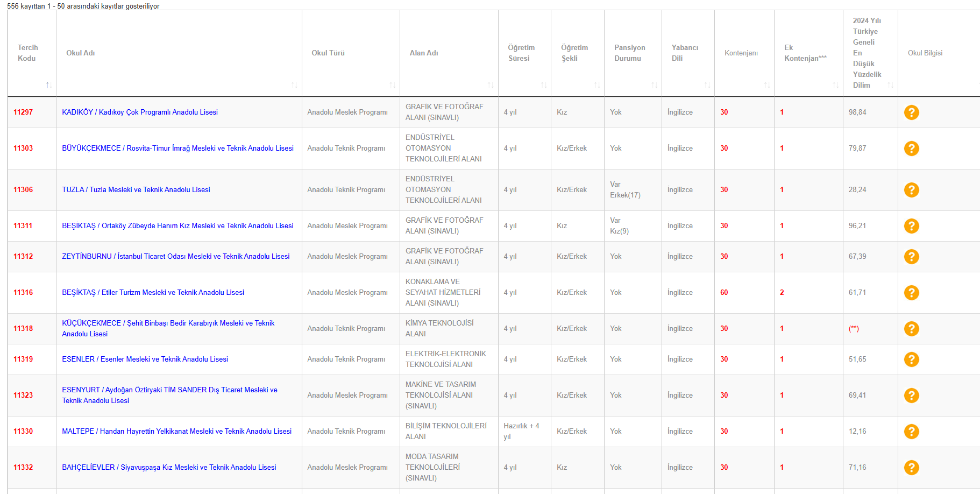Open BÜYÜKÇEKMECE Rosvita-Timur İmrağ school link
The height and width of the screenshot is (494, 980).
tap(177, 149)
